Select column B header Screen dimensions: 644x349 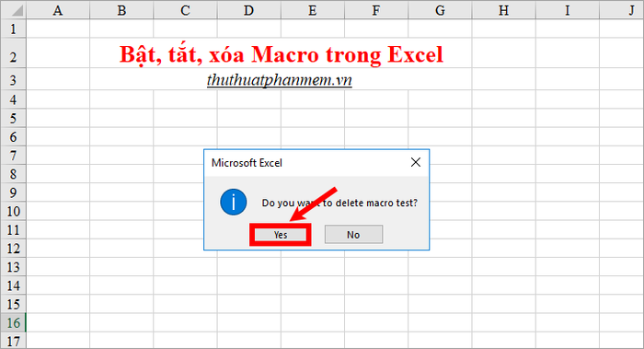tap(121, 10)
